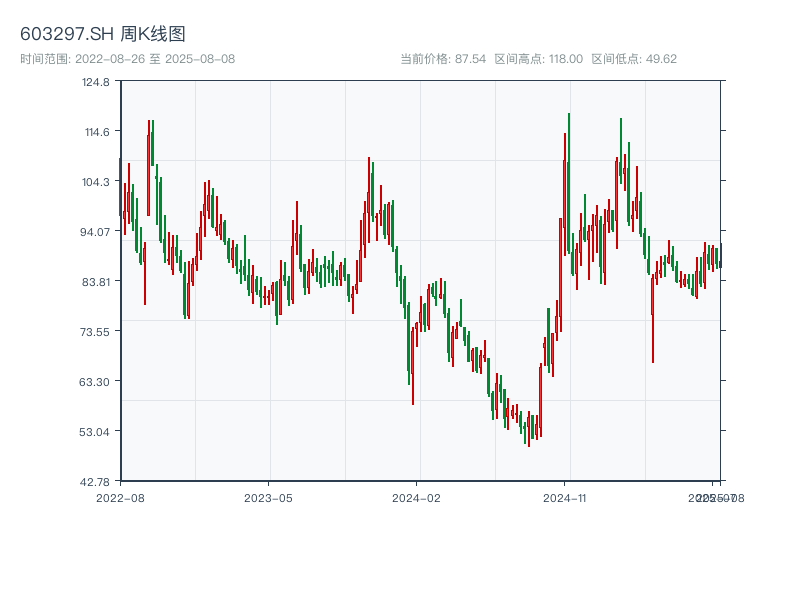Click the y-axis label 63.30

click(94, 382)
